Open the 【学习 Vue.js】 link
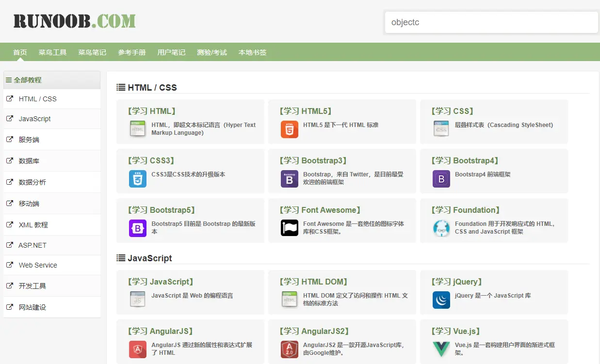600x364 pixels. click(x=455, y=331)
